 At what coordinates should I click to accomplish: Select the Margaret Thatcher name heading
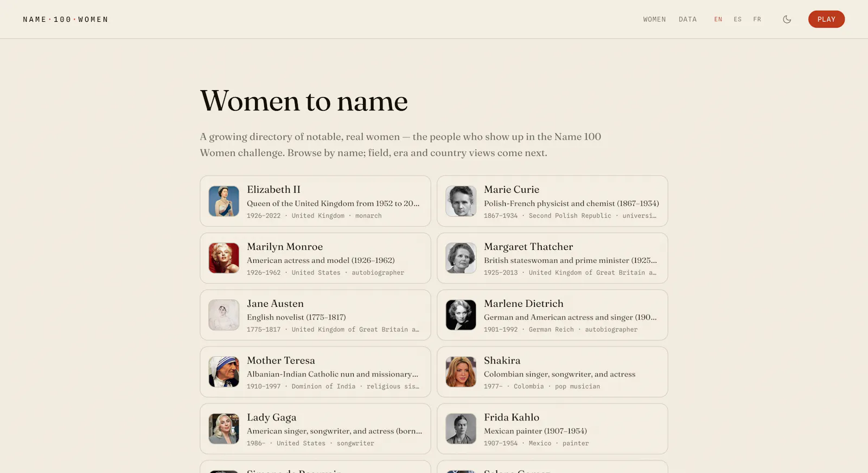pyautogui.click(x=528, y=247)
